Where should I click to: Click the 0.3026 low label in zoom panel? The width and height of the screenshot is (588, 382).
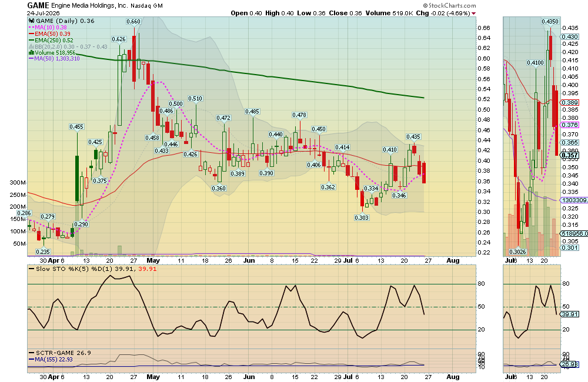(x=517, y=252)
